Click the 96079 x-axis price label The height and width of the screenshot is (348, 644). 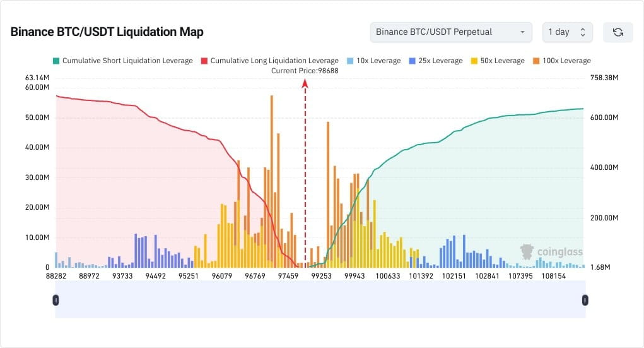[x=222, y=276]
